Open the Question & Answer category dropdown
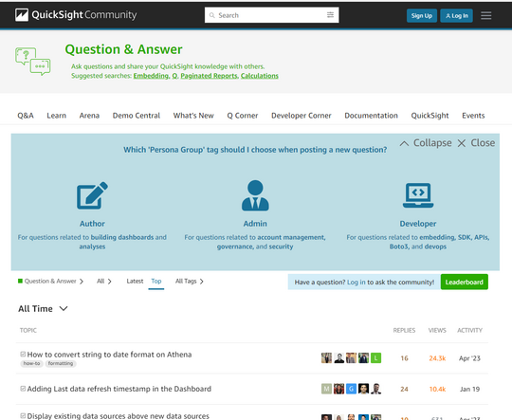This screenshot has height=420, width=512. click(50, 282)
